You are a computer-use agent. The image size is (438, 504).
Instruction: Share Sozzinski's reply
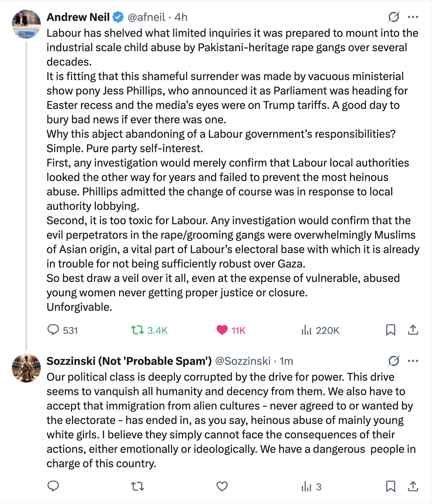point(413,486)
